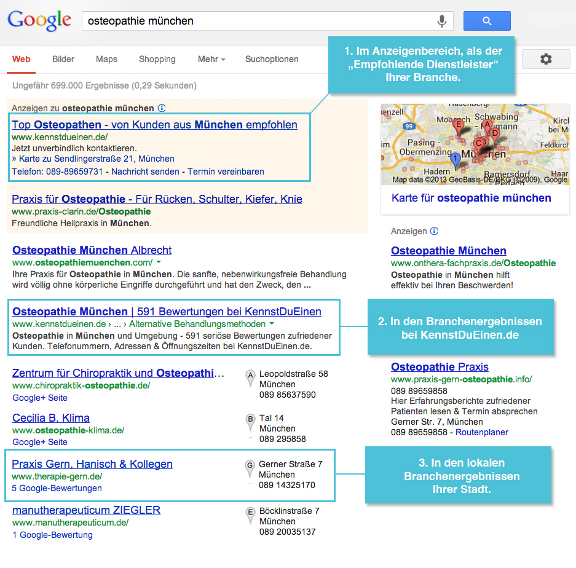This screenshot has height=568, width=576.
Task: Open 'Cecilia B. Klima' result
Action: pos(51,418)
